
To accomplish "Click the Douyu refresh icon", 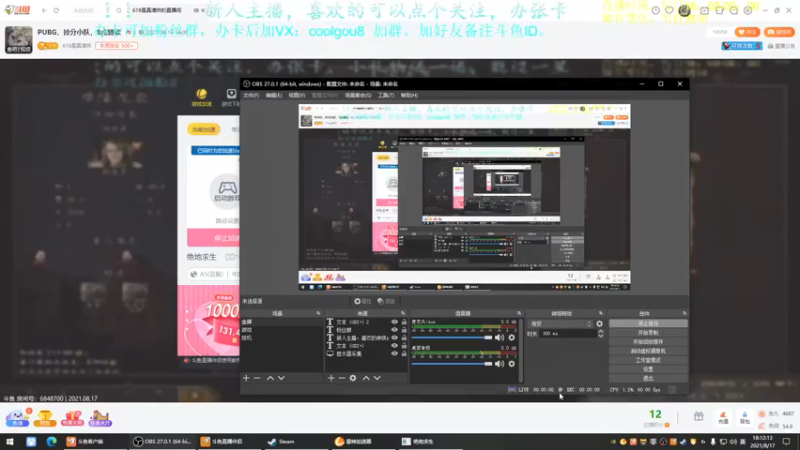I will tap(56, 10).
